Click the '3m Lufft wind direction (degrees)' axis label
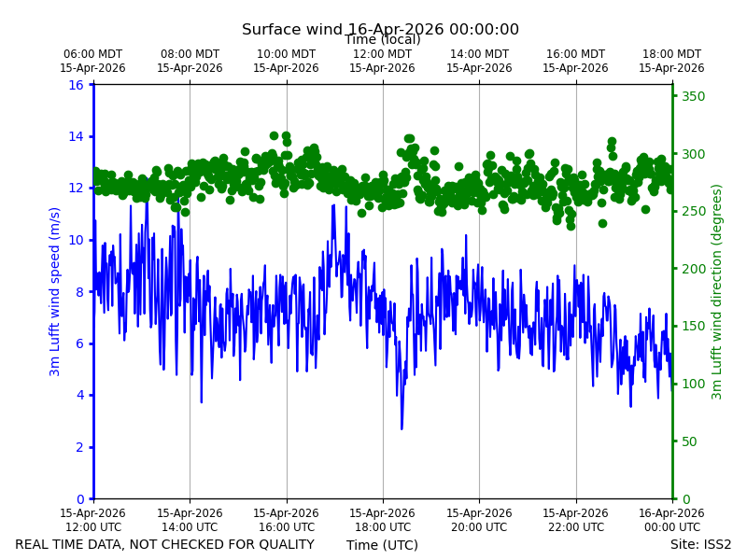This screenshot has width=747, height=560. tap(716, 292)
